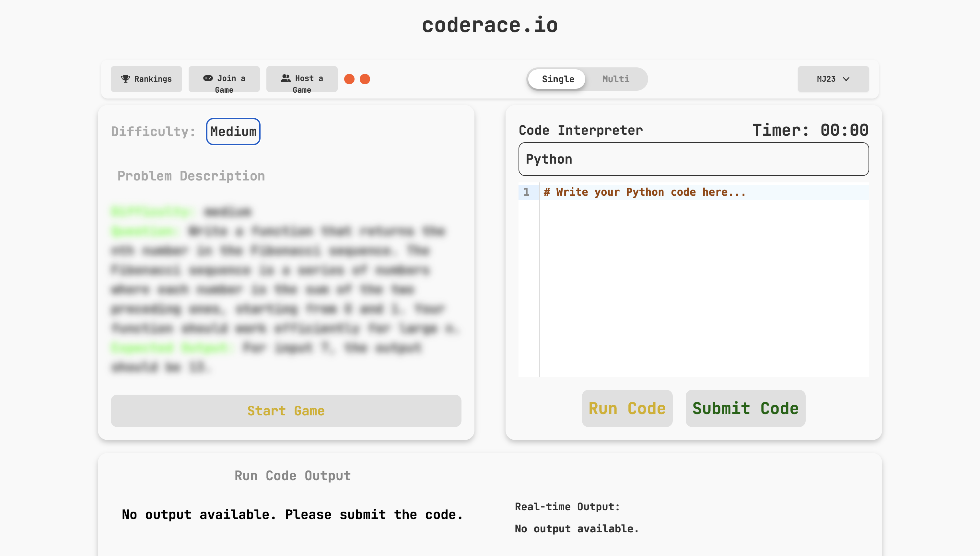Viewport: 980px width, 556px height.
Task: Click the Run Code button
Action: pyautogui.click(x=627, y=408)
